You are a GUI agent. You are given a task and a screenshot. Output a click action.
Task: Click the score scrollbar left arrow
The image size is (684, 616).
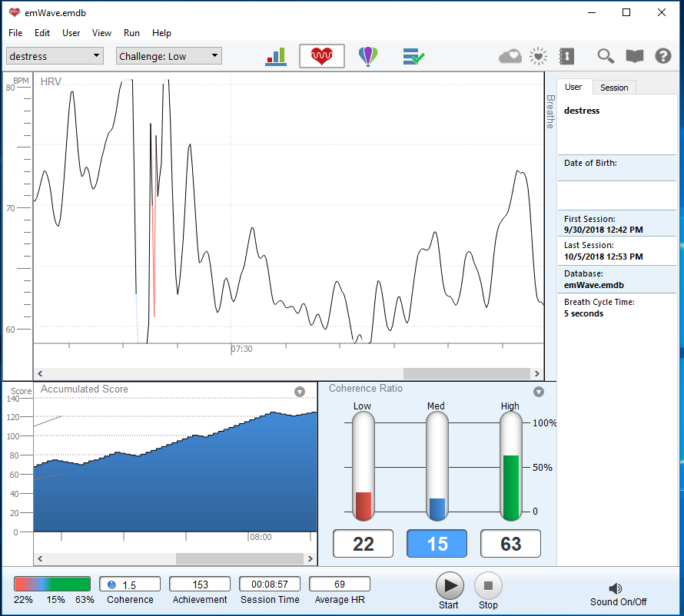[40, 558]
